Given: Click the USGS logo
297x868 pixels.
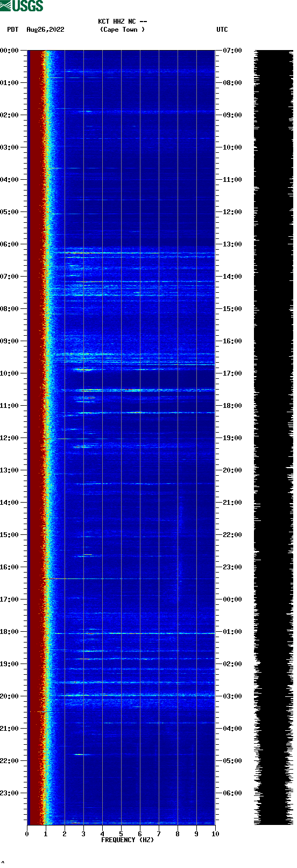Looking at the screenshot, I should 22,6.
